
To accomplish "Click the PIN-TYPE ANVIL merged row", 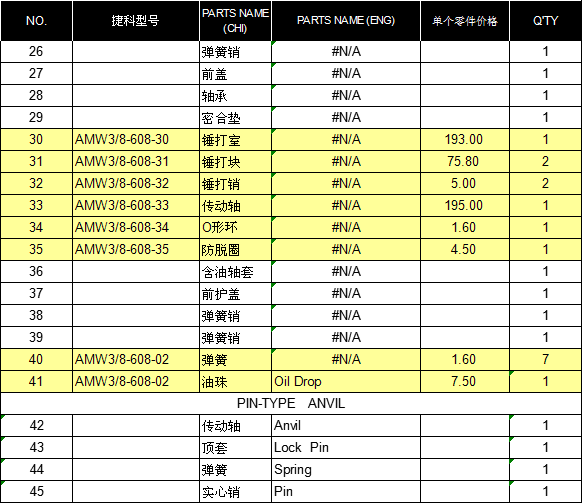I will coord(291,404).
